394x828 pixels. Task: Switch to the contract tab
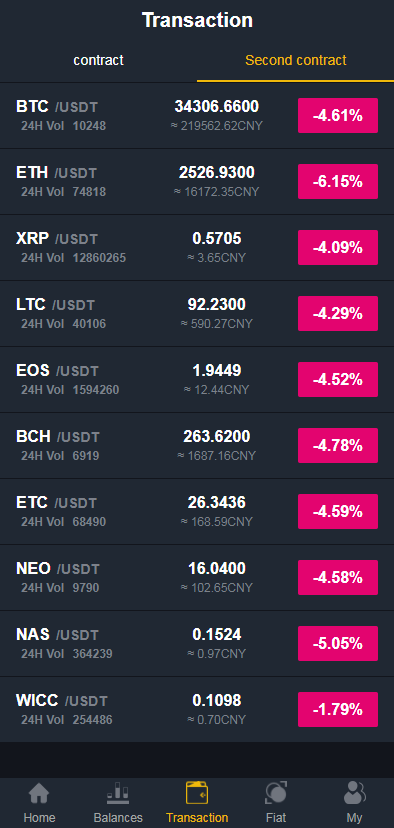(98, 60)
